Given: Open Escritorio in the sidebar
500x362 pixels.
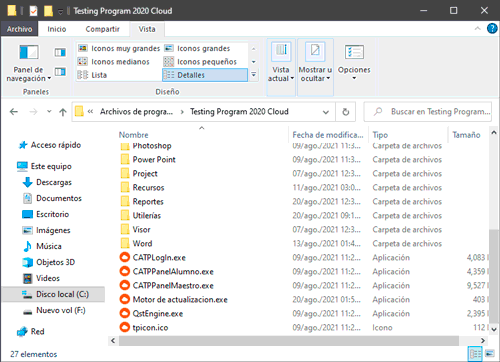Looking at the screenshot, I should (46, 214).
